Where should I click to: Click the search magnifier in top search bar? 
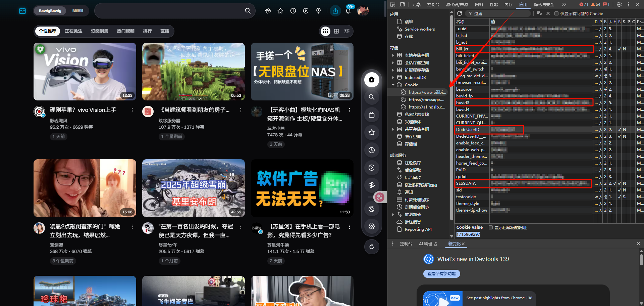click(248, 11)
